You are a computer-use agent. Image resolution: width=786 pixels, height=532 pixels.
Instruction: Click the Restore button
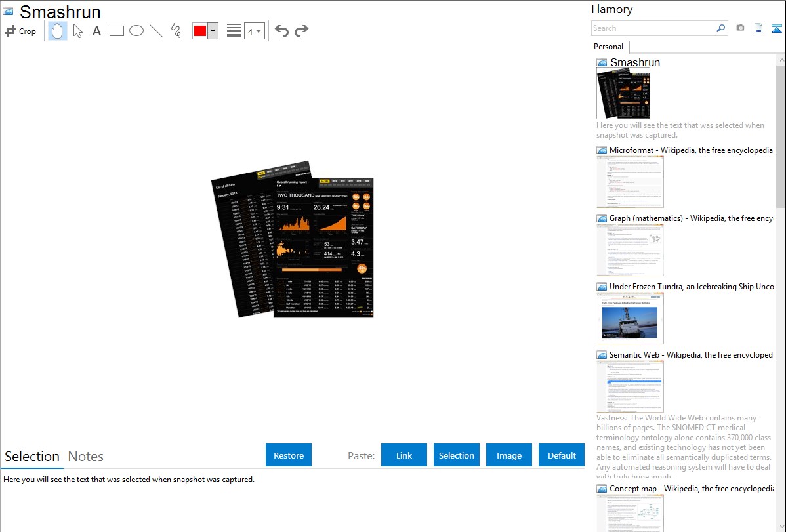(289, 455)
